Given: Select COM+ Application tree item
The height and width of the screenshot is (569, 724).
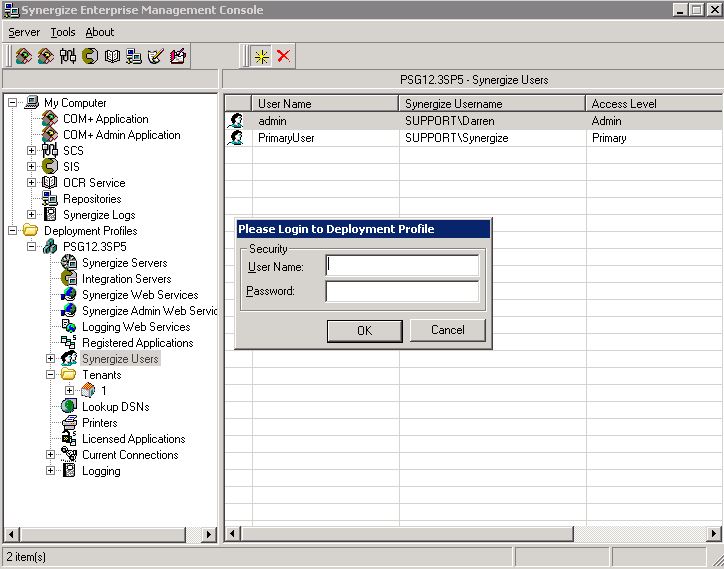Looking at the screenshot, I should pyautogui.click(x=106, y=119).
